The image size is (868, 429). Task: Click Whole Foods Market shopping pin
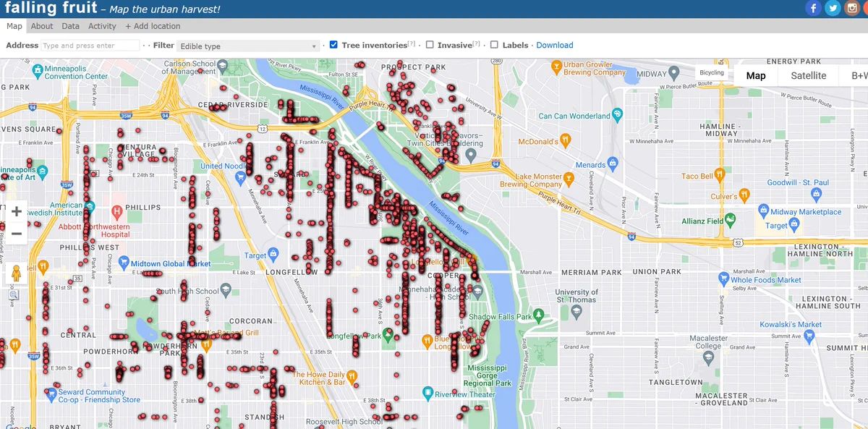723,278
